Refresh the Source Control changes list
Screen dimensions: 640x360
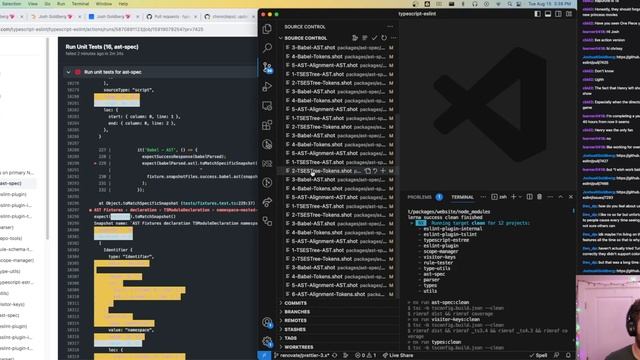coord(384,38)
